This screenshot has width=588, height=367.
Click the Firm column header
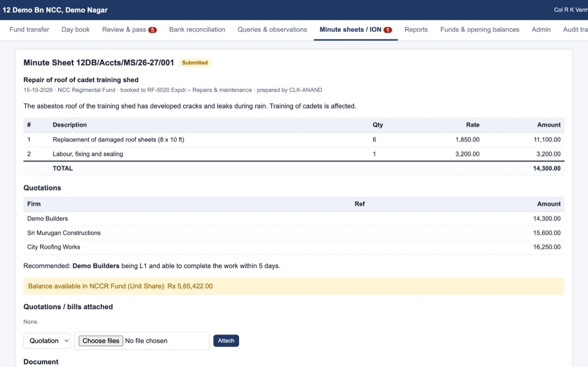tap(34, 204)
